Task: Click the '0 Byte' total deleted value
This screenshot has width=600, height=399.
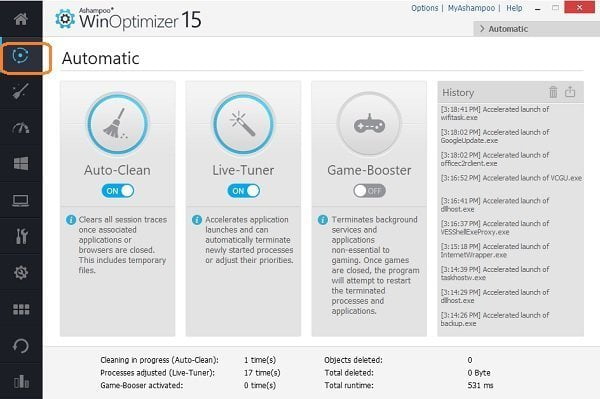Action: (479, 373)
